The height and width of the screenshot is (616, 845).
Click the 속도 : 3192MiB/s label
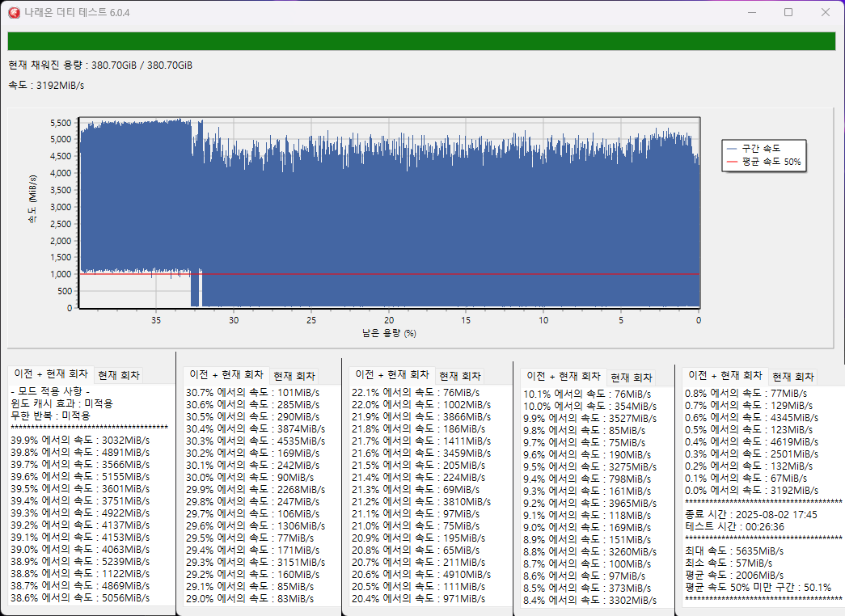(x=46, y=85)
